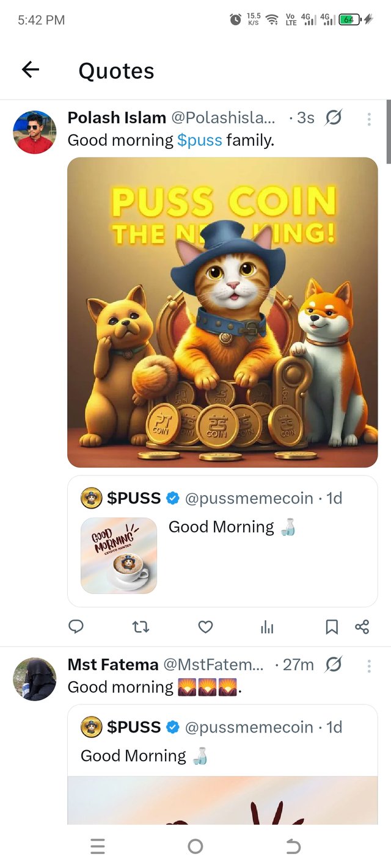Tap the Grok icon on Polash Islam's post
The width and height of the screenshot is (391, 868).
pos(334,117)
